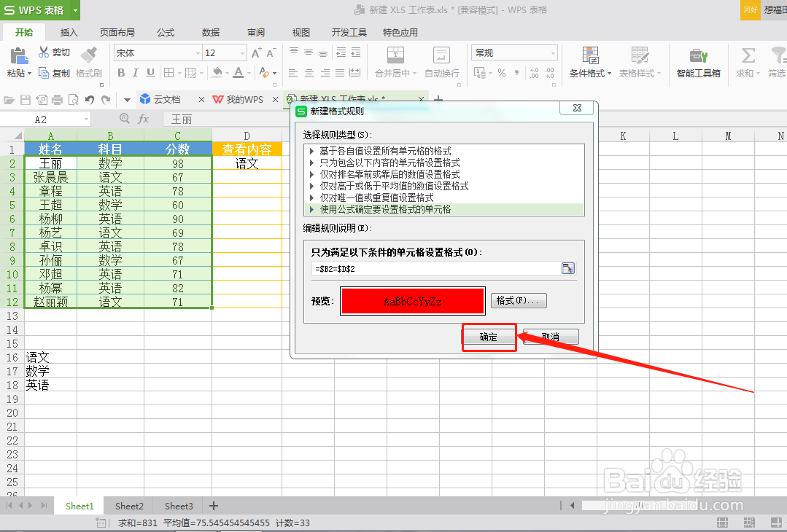Image resolution: width=787 pixels, height=532 pixels.
Task: Select rule type 只为包含以下内容的单元格设置格式
Action: click(389, 163)
